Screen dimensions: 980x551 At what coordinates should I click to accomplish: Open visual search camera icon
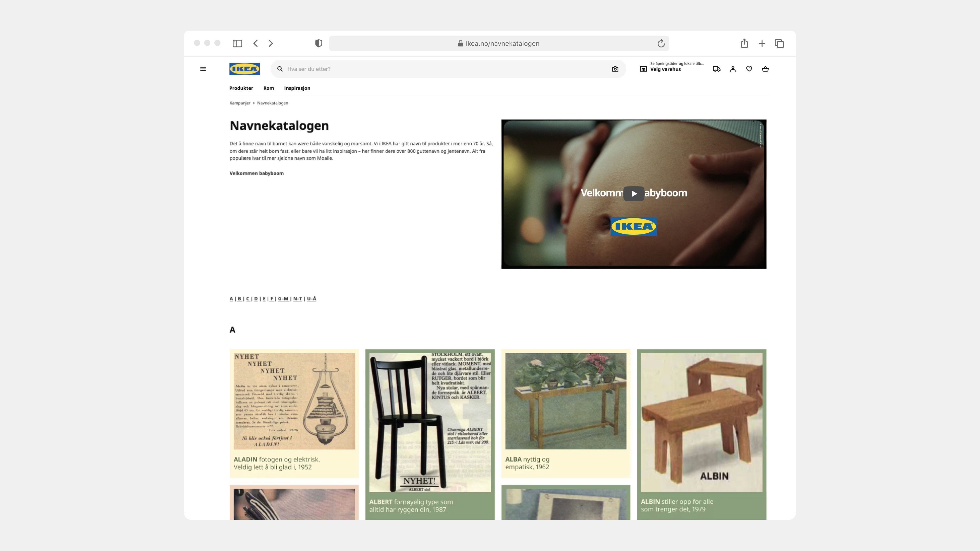615,69
